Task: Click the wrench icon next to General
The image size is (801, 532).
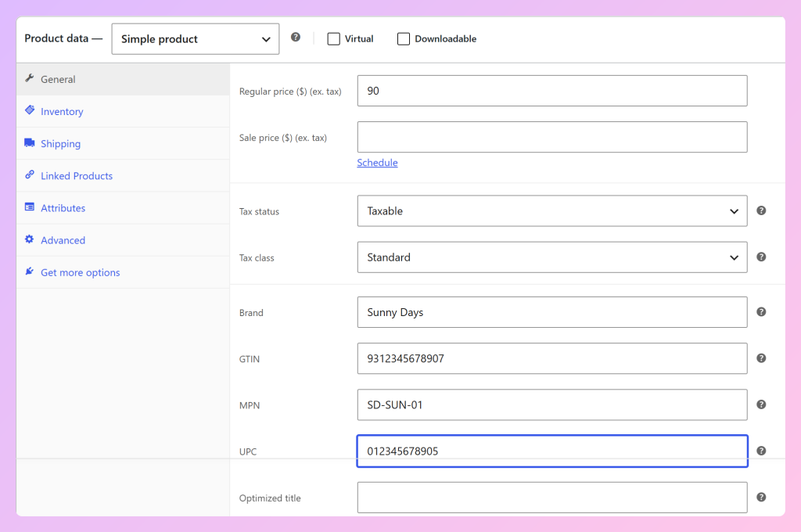Action: pos(30,78)
